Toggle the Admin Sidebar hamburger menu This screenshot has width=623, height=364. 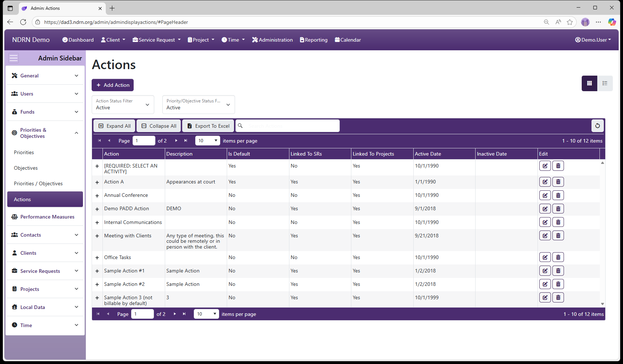13,58
